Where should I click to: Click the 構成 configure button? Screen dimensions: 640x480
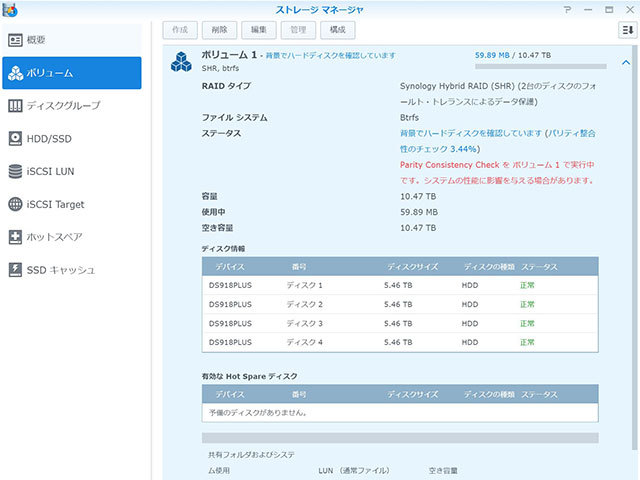(x=338, y=30)
